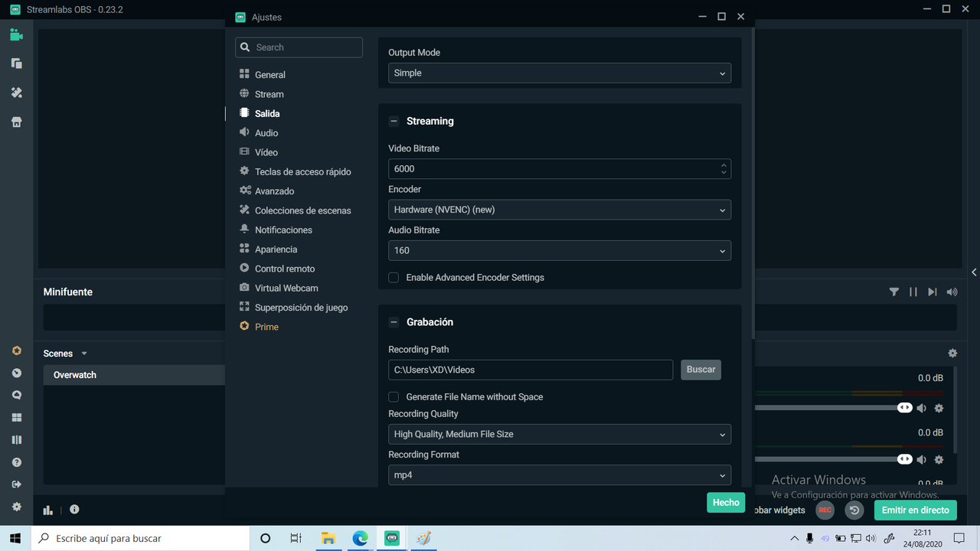Toggle Studio Mode columns icon in sidebar
Viewport: 980px width, 551px height.
click(16, 440)
